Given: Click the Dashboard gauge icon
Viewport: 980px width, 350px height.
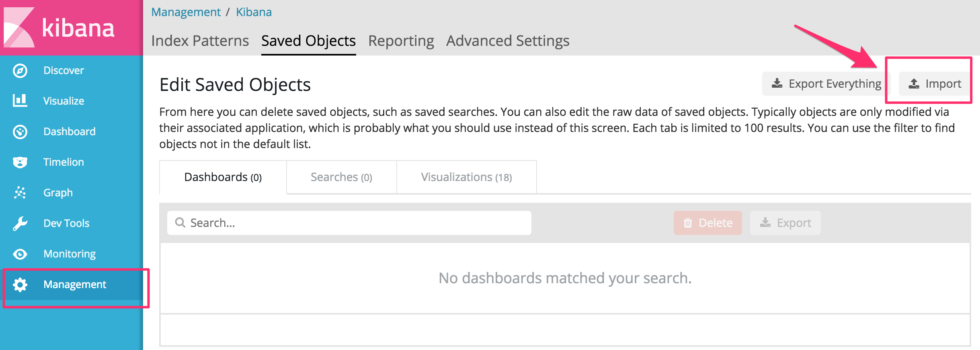Looking at the screenshot, I should [20, 132].
